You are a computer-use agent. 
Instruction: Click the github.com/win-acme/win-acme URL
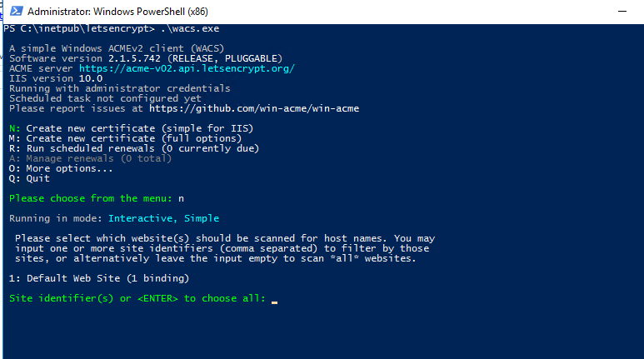(x=254, y=108)
